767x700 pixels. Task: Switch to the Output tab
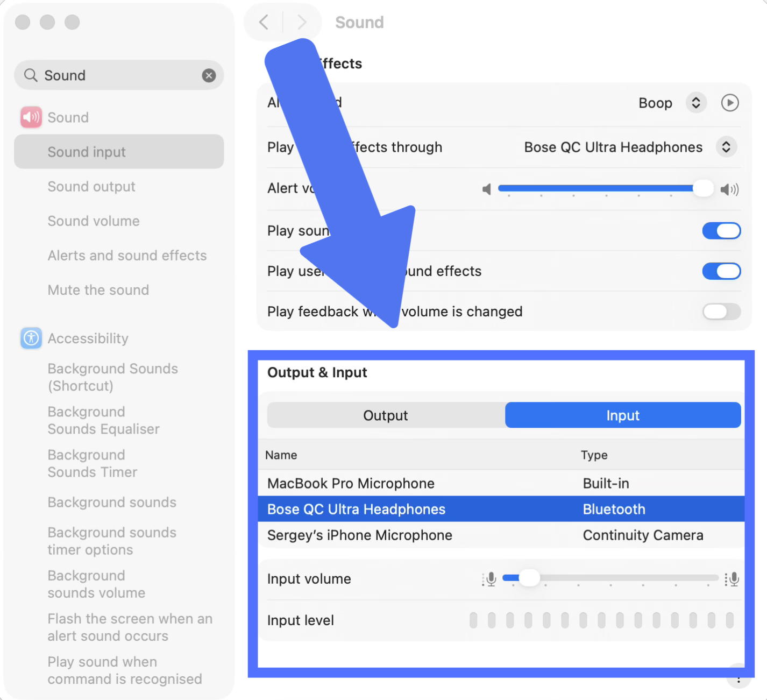tap(386, 415)
